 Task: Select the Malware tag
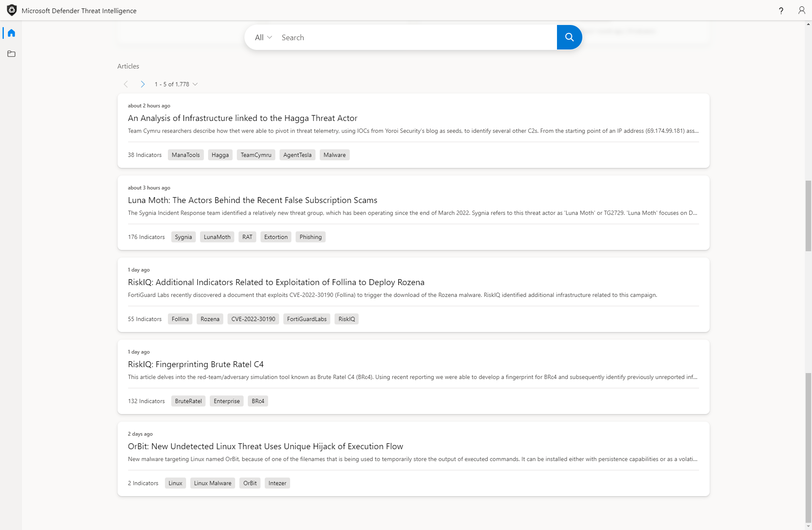(x=335, y=155)
